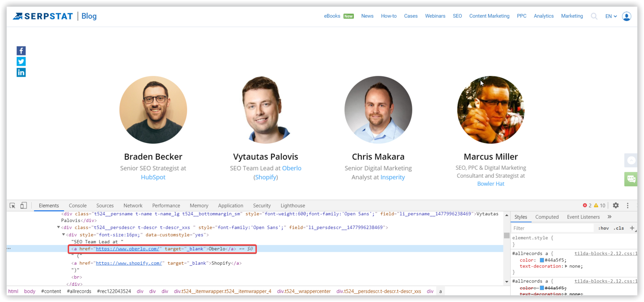Select div.t524__wrappercenter in breadcrumb bar
This screenshot has height=302, width=644.
coord(304,291)
